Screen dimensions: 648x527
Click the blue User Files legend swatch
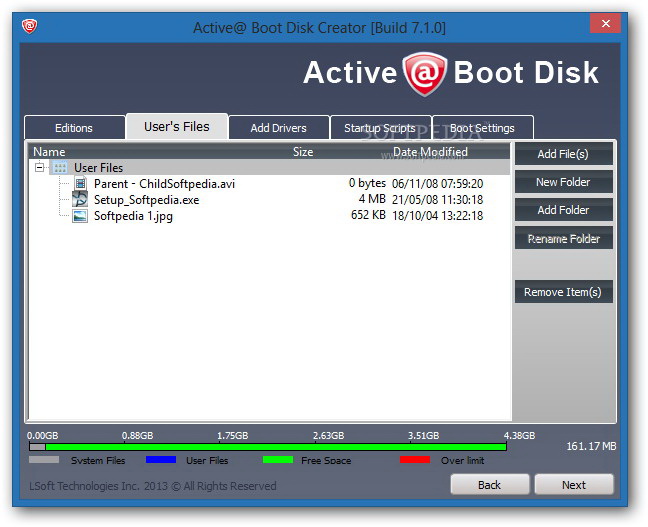click(161, 460)
